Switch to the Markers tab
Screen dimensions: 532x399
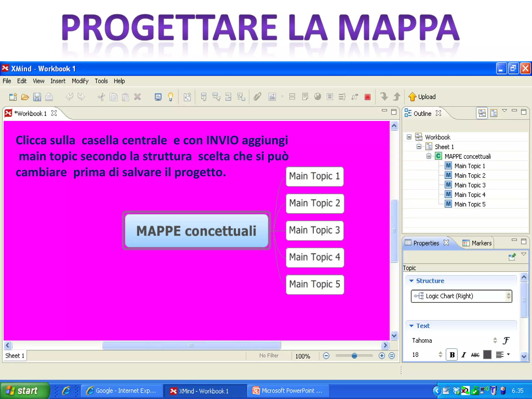pyautogui.click(x=477, y=243)
